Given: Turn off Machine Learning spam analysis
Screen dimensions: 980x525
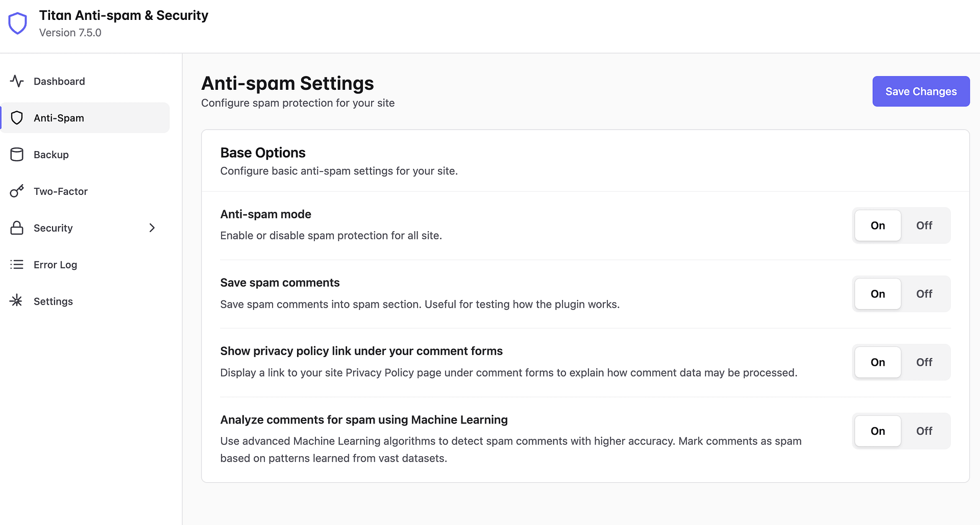Looking at the screenshot, I should [x=924, y=431].
